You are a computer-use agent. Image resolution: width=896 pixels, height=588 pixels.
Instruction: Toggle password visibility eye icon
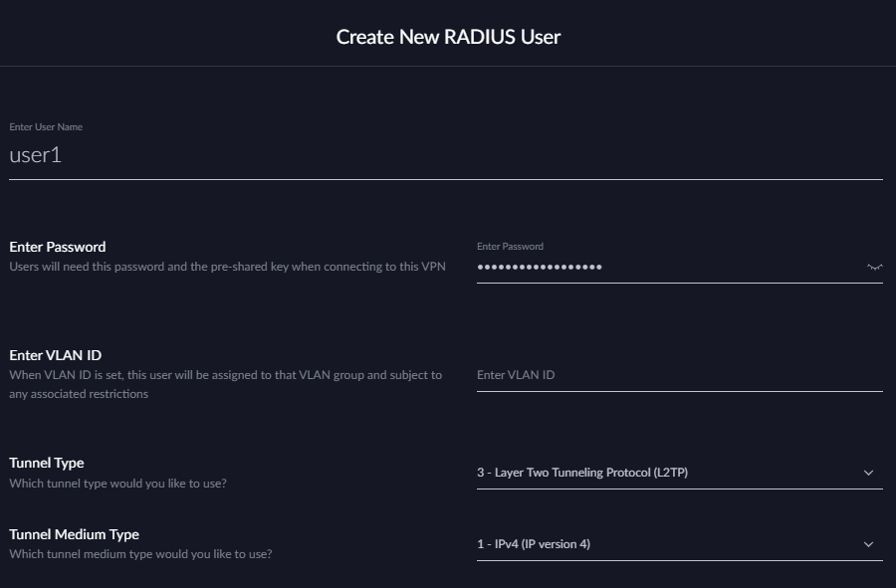coord(874,267)
